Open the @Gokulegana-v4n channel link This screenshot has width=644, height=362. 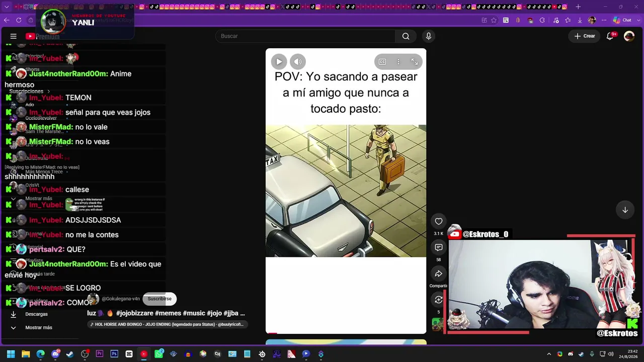coord(121,299)
